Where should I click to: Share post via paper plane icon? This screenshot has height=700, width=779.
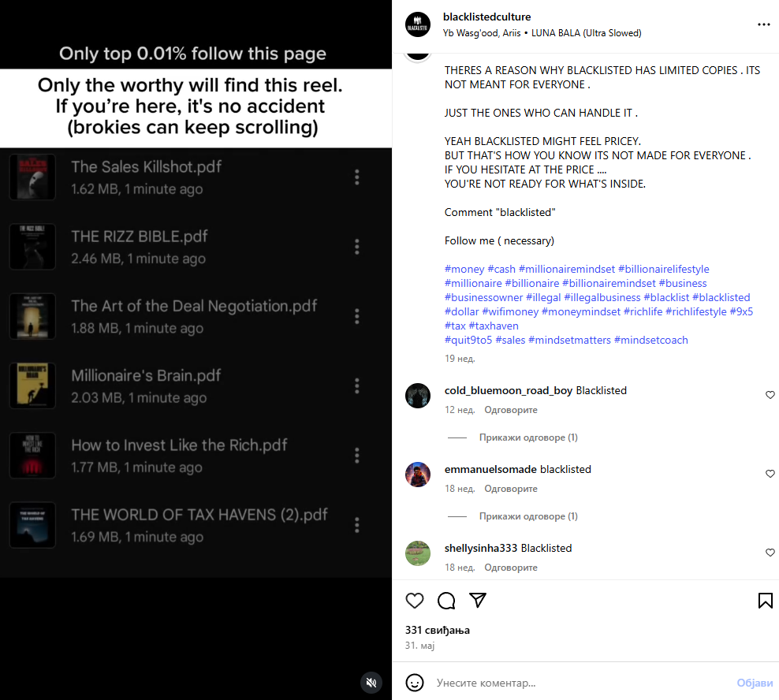478,600
